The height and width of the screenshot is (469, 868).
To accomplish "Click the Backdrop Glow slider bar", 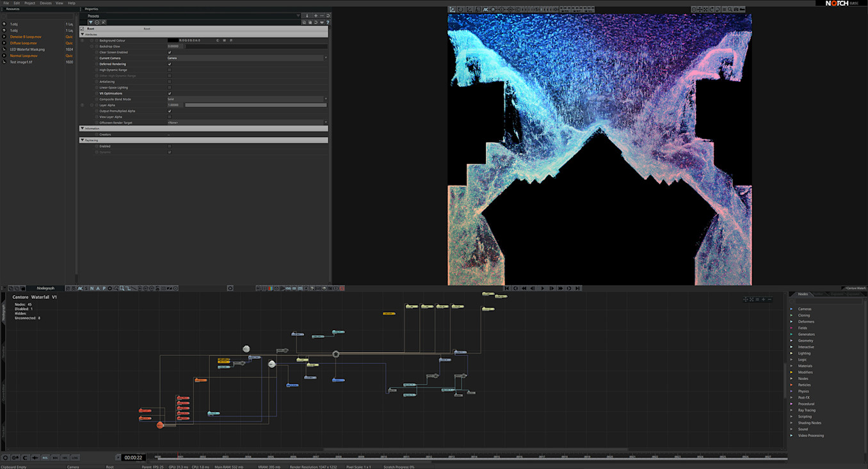I will pyautogui.click(x=256, y=46).
